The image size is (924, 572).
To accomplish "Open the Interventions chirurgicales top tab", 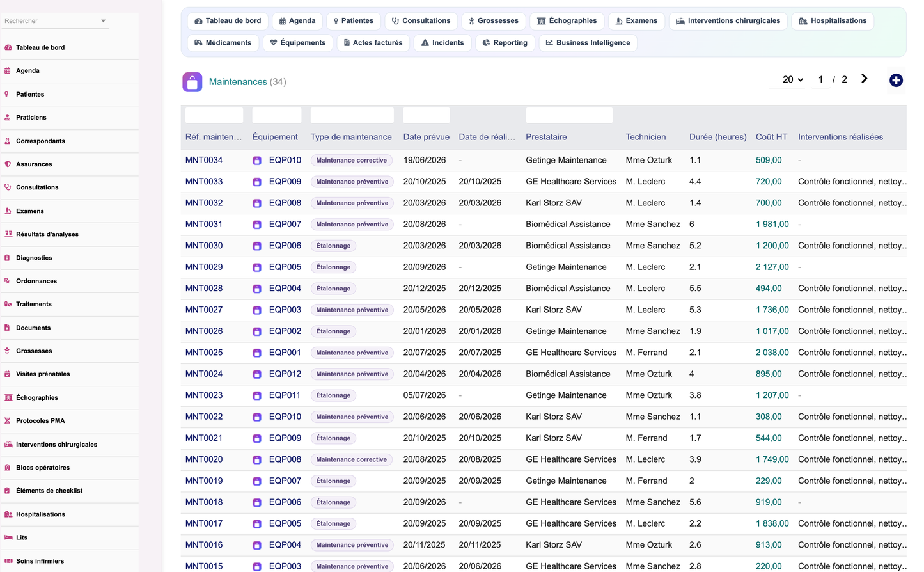I will click(728, 21).
